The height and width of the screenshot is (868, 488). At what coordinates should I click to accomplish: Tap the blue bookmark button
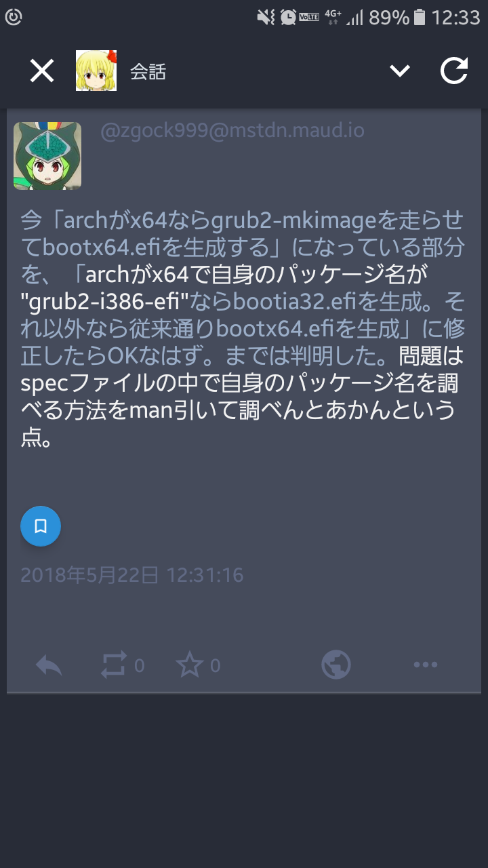point(41,526)
